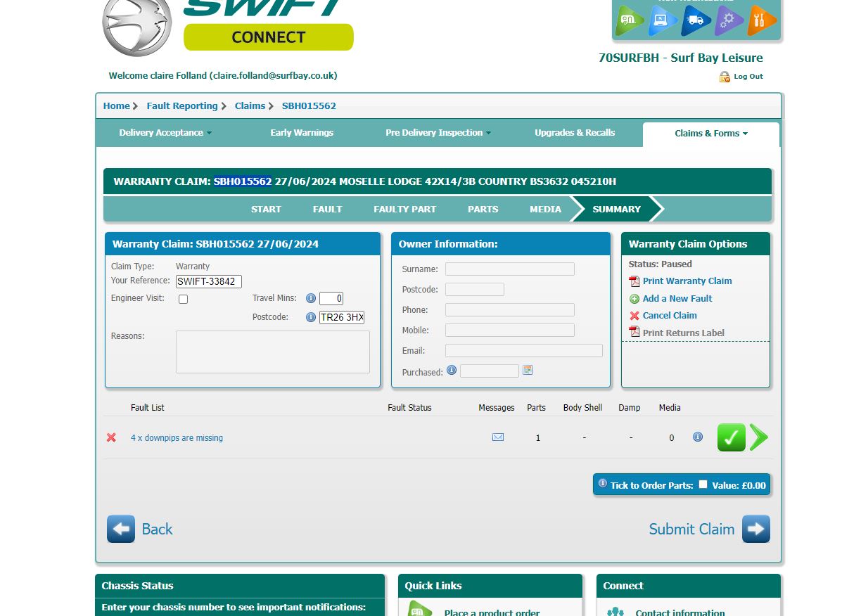Image resolution: width=842 pixels, height=616 pixels.
Task: Open the light blue laptop icon in header
Action: [x=662, y=20]
